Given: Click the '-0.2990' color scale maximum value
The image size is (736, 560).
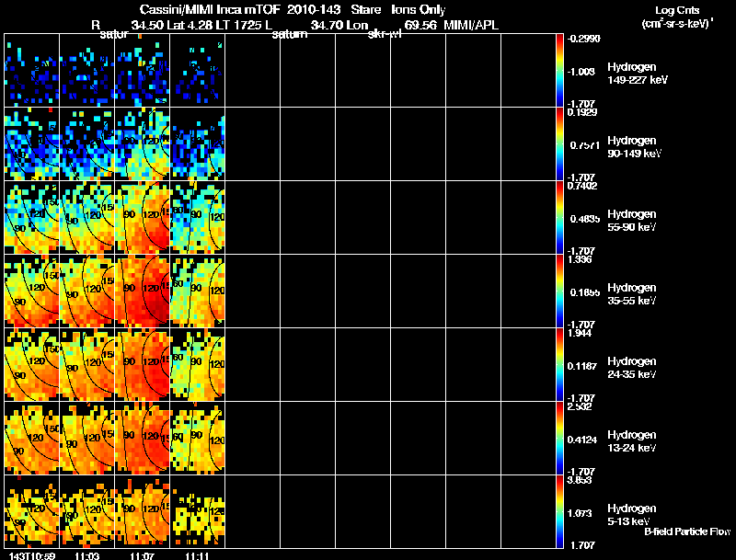Looking at the screenshot, I should [584, 39].
